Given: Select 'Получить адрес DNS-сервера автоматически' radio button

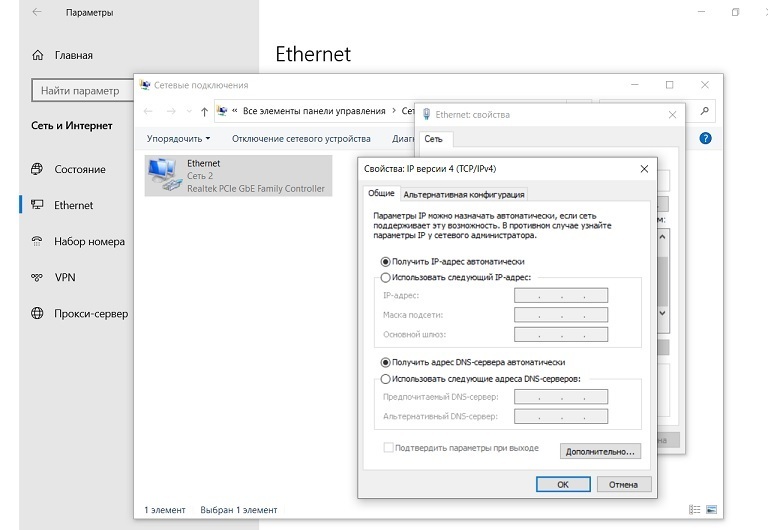Looking at the screenshot, I should pyautogui.click(x=386, y=362).
